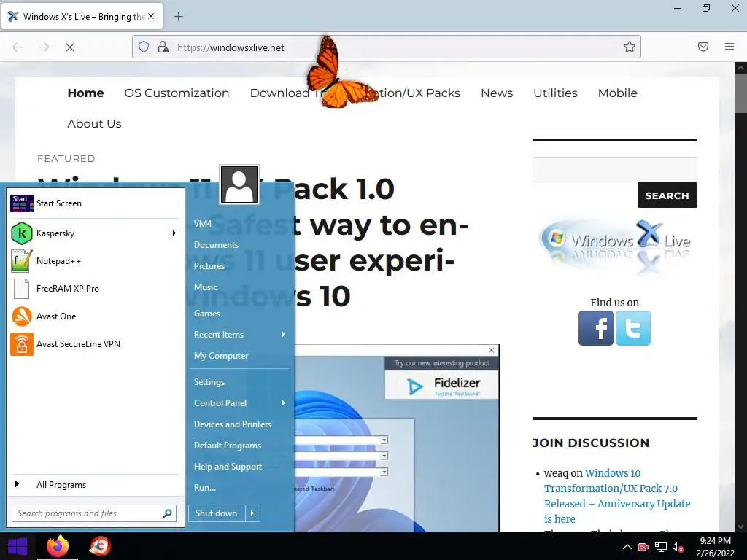Open Documents from the start menu
The height and width of the screenshot is (560, 747).
coord(216,245)
